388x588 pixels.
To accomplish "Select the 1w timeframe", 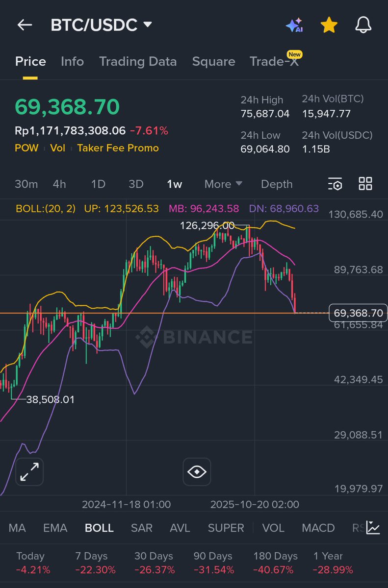I will coord(175,184).
